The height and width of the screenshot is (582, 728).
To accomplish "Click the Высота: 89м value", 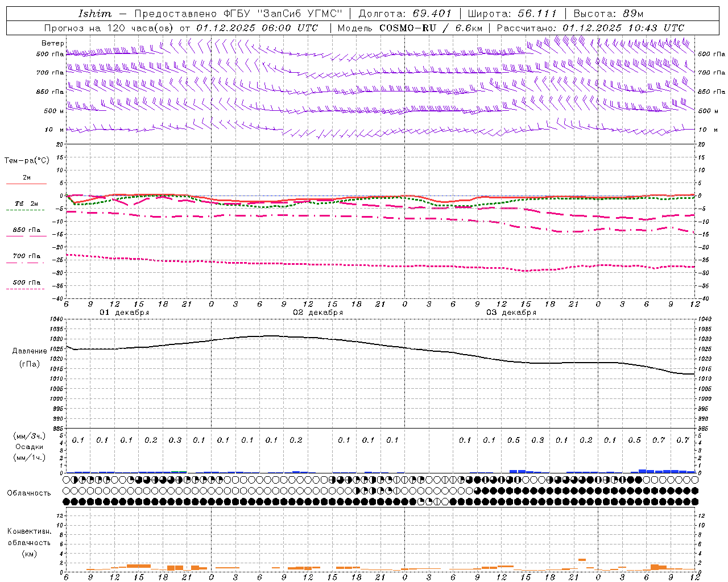I will 608,14.
